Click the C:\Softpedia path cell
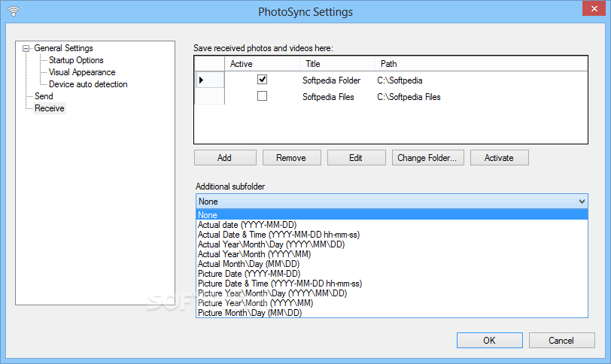 pyautogui.click(x=400, y=80)
